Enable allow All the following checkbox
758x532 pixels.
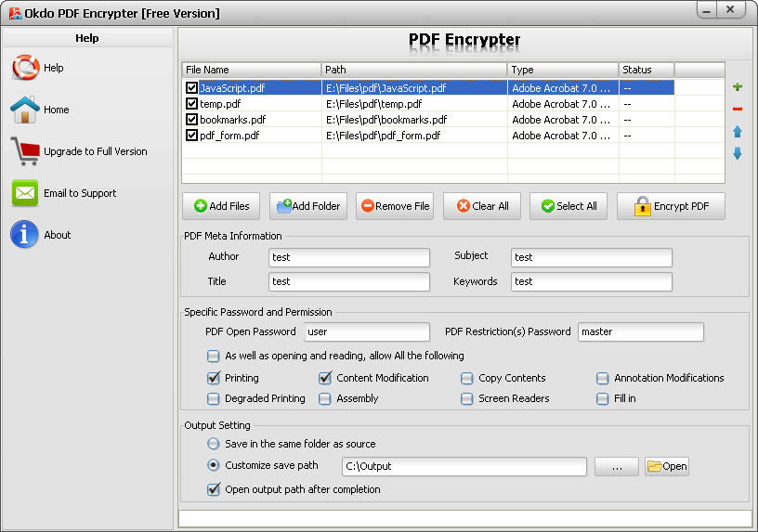213,357
